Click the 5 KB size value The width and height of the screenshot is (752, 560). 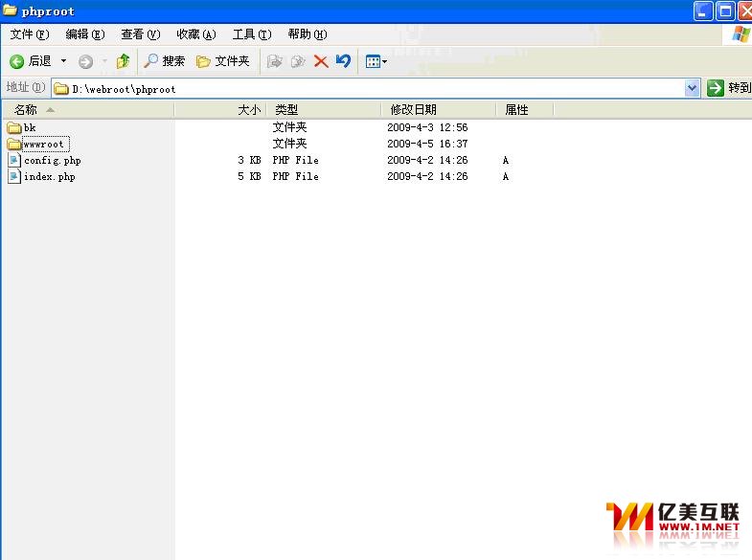point(249,176)
